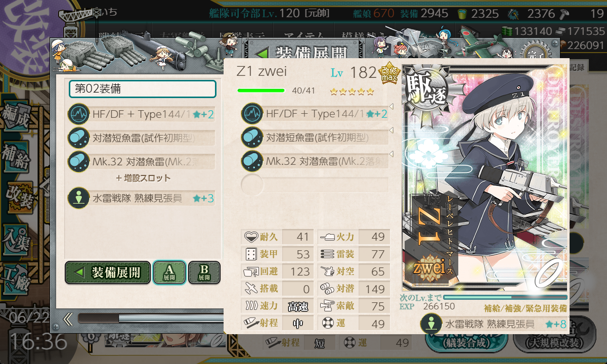Viewport: 607px width, 364px height.
Task: Expand the 増設スロット section
Action: 143,178
